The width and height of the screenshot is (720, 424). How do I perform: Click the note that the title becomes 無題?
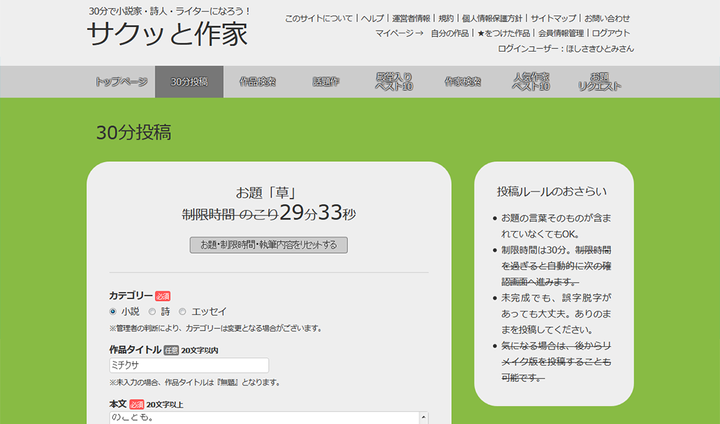click(195, 382)
